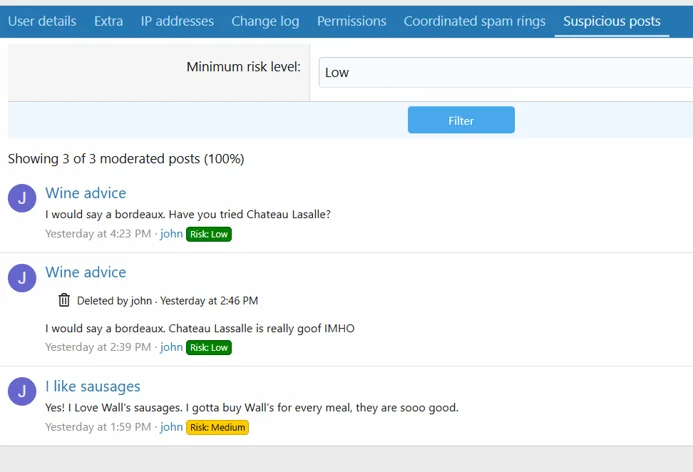Viewport: 693px width, 472px height.
Task: Click the Filter button
Action: [461, 120]
